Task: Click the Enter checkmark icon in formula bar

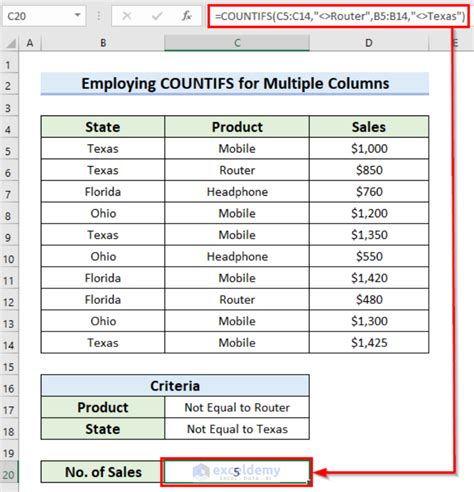Action: 157,16
